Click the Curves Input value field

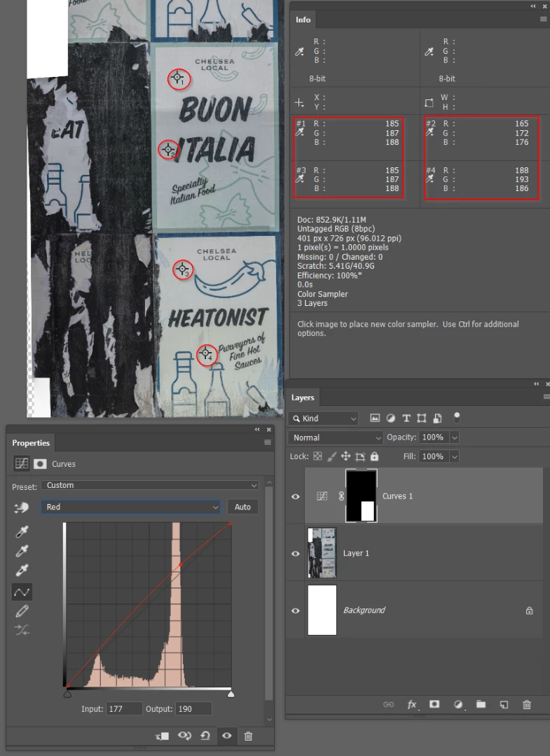pos(124,708)
